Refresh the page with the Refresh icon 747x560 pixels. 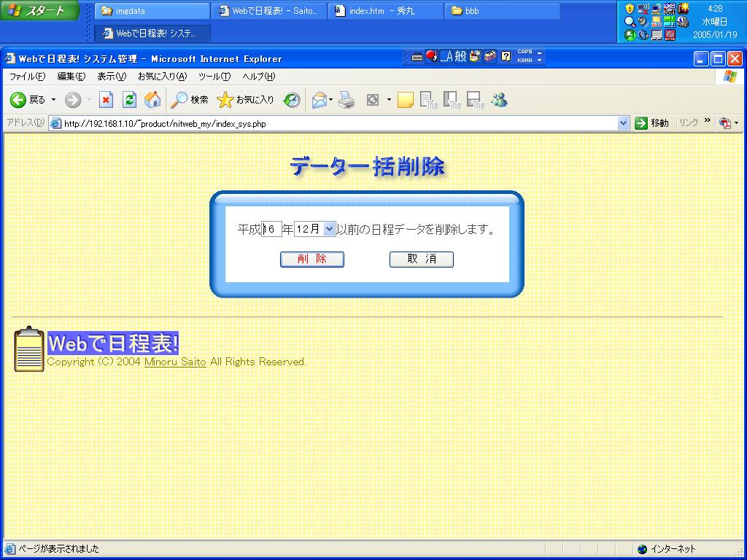pos(129,101)
